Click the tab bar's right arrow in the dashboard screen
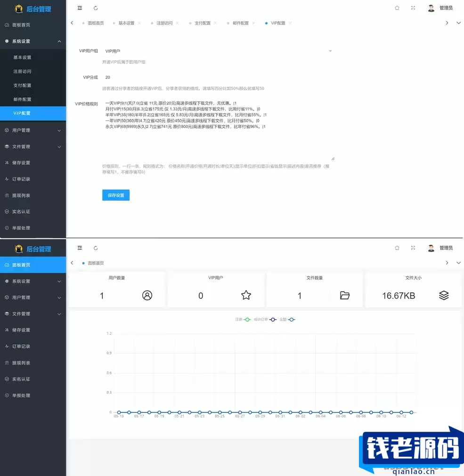This screenshot has height=476, width=464. [447, 263]
